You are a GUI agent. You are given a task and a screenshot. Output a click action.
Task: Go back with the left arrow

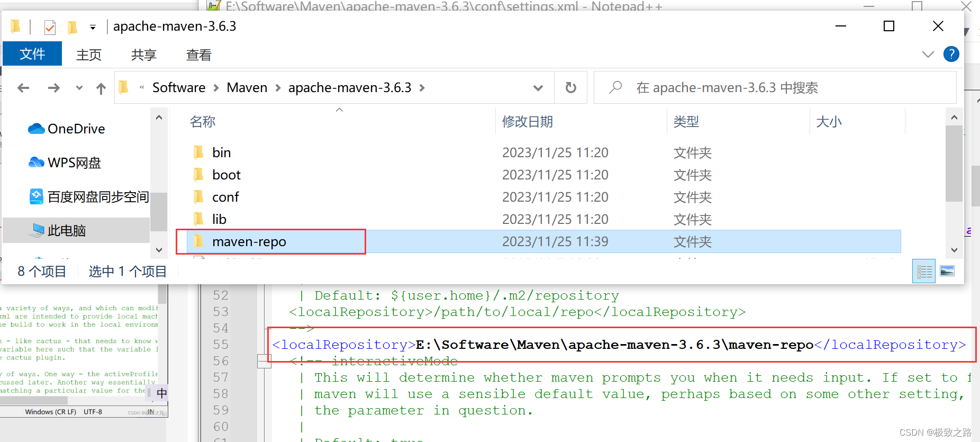[x=23, y=88]
